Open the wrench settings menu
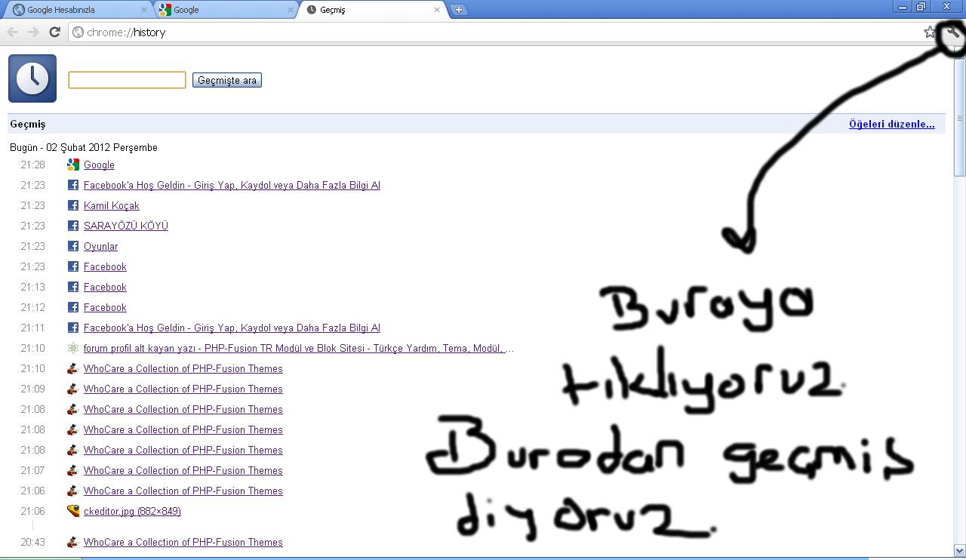This screenshot has height=560, width=966. click(x=953, y=32)
